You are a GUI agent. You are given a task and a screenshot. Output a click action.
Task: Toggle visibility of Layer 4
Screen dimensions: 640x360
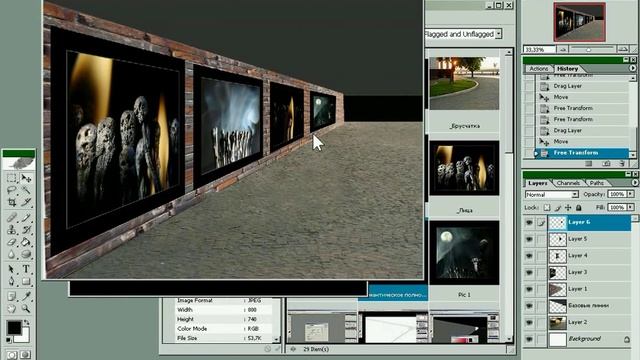[x=529, y=256]
